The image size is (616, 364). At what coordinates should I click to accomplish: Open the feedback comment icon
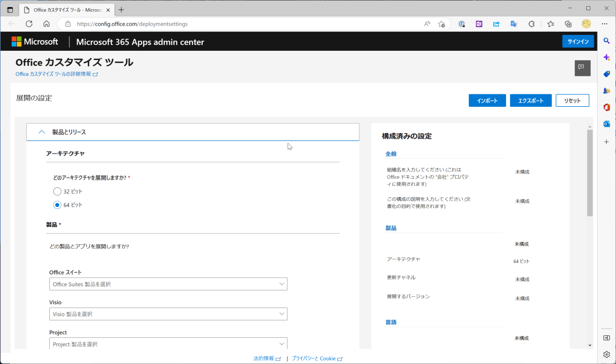click(582, 68)
